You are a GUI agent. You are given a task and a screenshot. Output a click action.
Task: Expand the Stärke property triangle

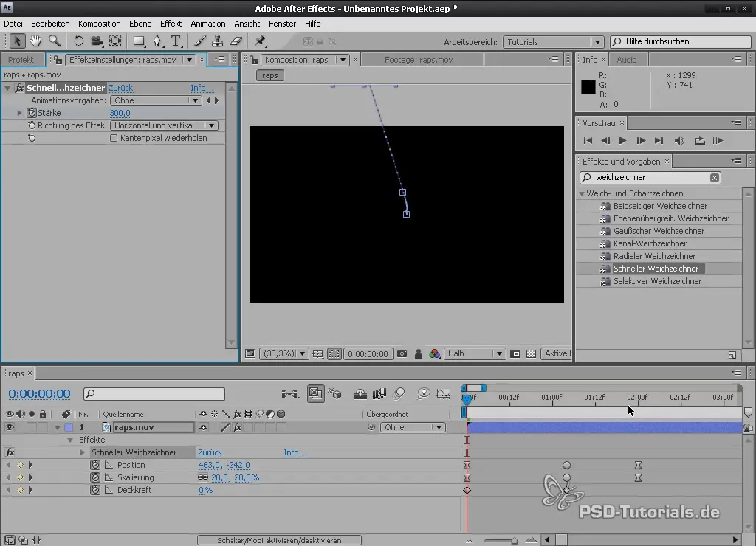pyautogui.click(x=20, y=113)
